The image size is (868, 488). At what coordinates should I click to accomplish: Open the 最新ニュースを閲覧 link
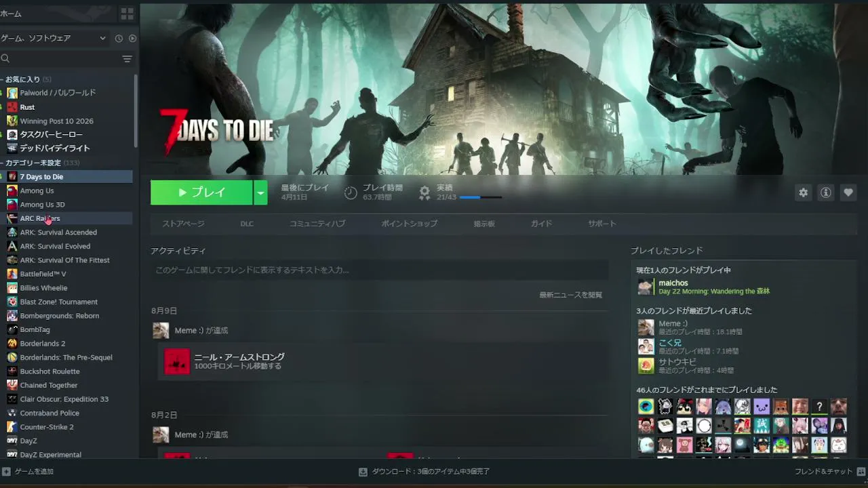[571, 295]
